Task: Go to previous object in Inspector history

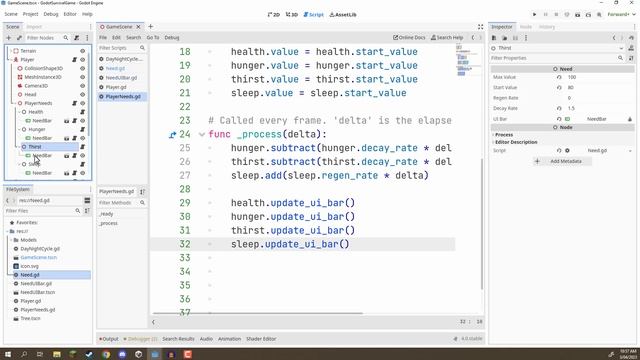Action: pyautogui.click(x=614, y=38)
